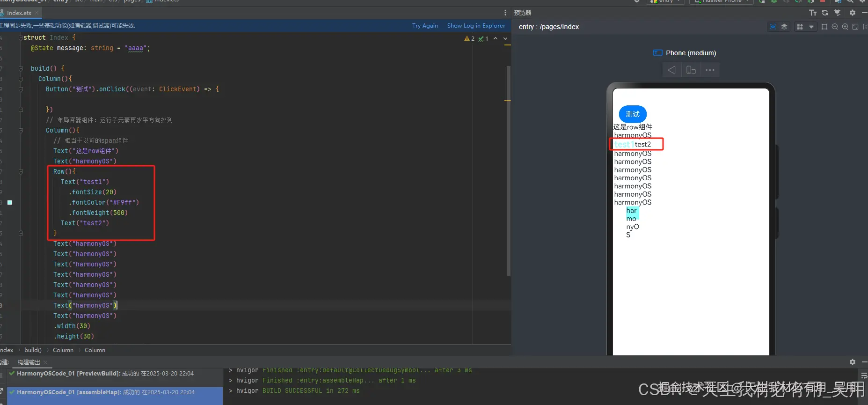The width and height of the screenshot is (868, 405).
Task: Toggle the code folding marker at Row() line
Action: (21, 172)
